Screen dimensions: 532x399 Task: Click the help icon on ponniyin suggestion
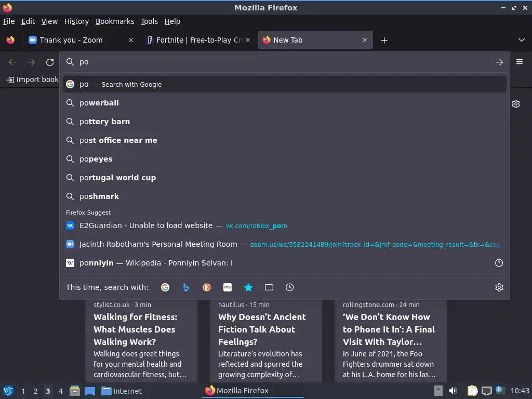pyautogui.click(x=499, y=263)
